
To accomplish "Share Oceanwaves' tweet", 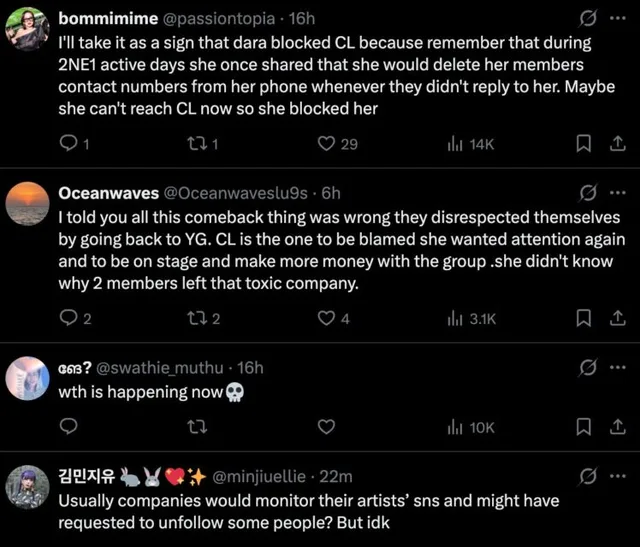I will click(x=617, y=318).
